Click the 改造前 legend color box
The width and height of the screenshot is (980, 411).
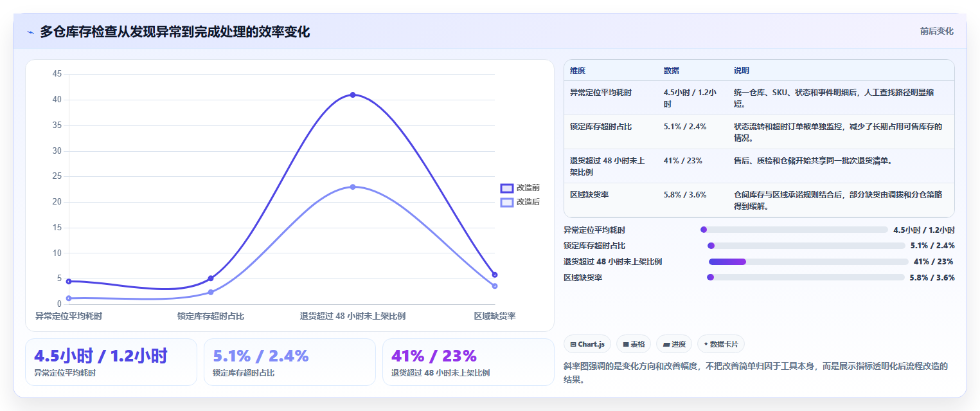(507, 188)
